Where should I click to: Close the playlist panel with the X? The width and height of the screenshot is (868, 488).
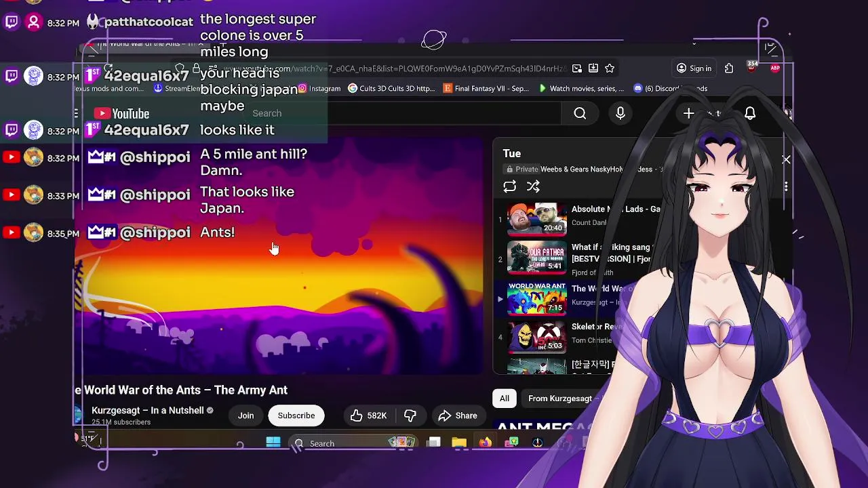click(786, 160)
